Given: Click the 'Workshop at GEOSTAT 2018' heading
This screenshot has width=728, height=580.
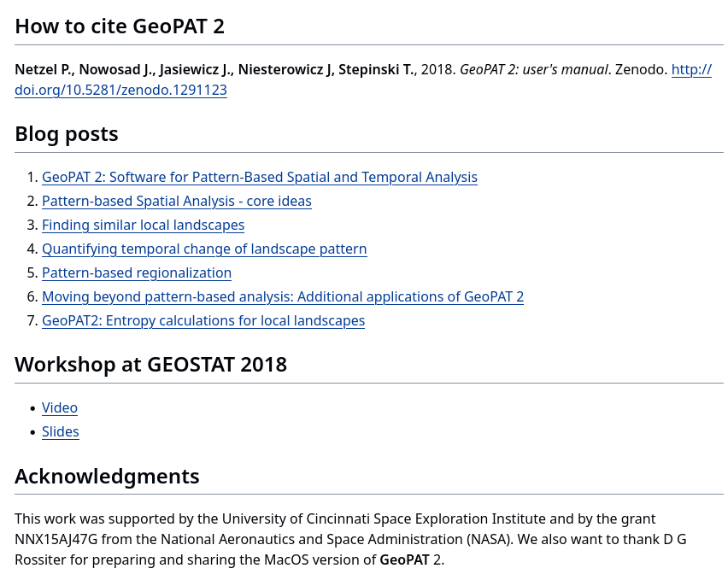Looking at the screenshot, I should tap(150, 365).
